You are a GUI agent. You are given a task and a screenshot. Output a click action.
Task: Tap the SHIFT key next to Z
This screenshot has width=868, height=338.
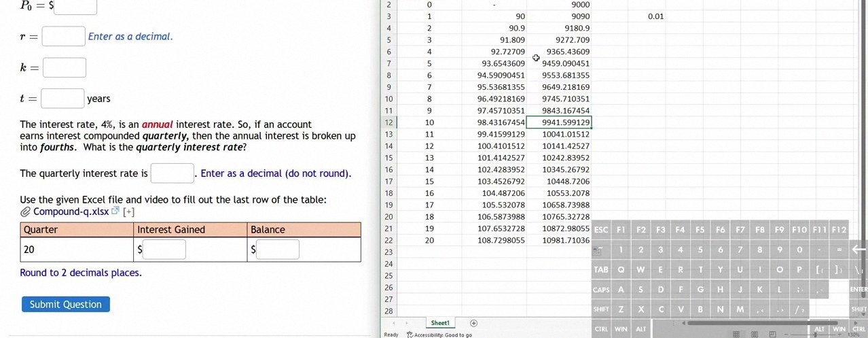point(601,309)
